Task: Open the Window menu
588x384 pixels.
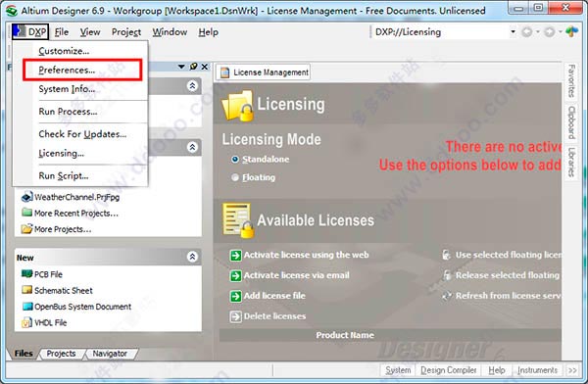Action: [170, 32]
